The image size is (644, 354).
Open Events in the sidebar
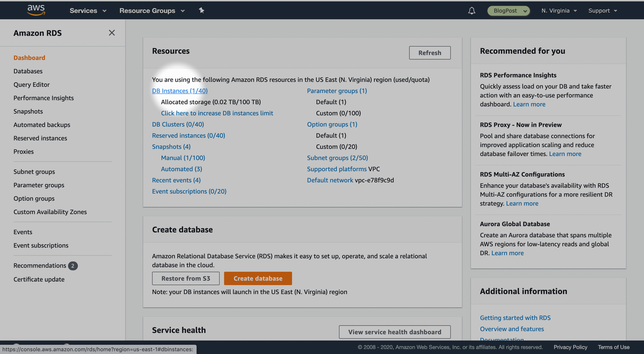(23, 232)
